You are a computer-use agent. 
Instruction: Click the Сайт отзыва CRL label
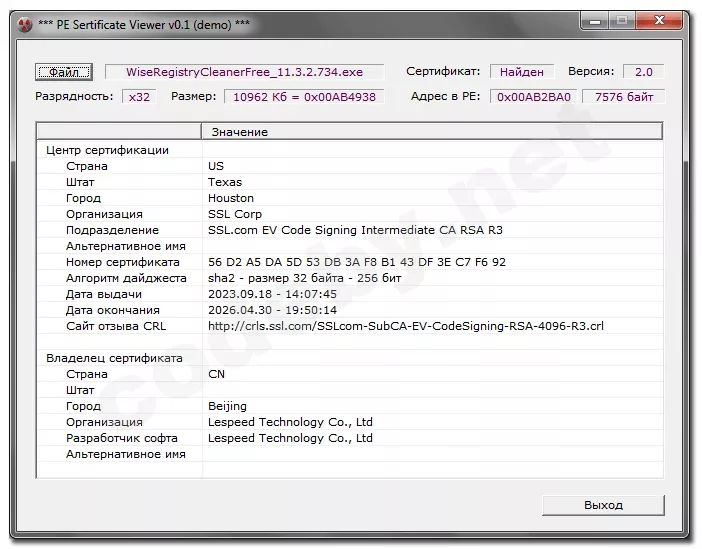(x=116, y=326)
